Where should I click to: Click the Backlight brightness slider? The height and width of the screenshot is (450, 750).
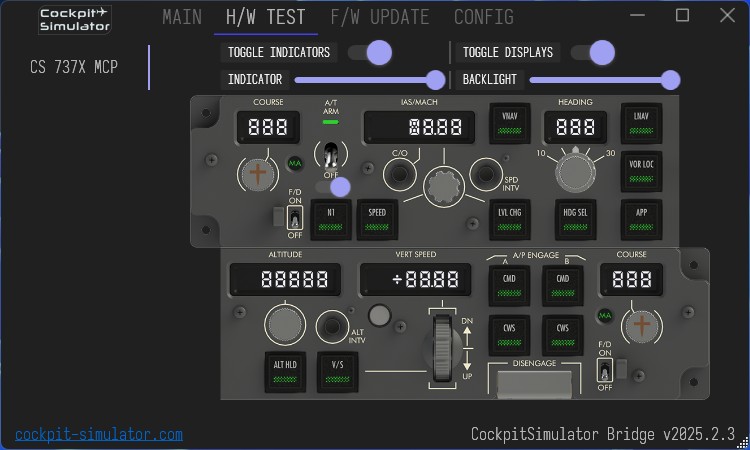tap(600, 79)
